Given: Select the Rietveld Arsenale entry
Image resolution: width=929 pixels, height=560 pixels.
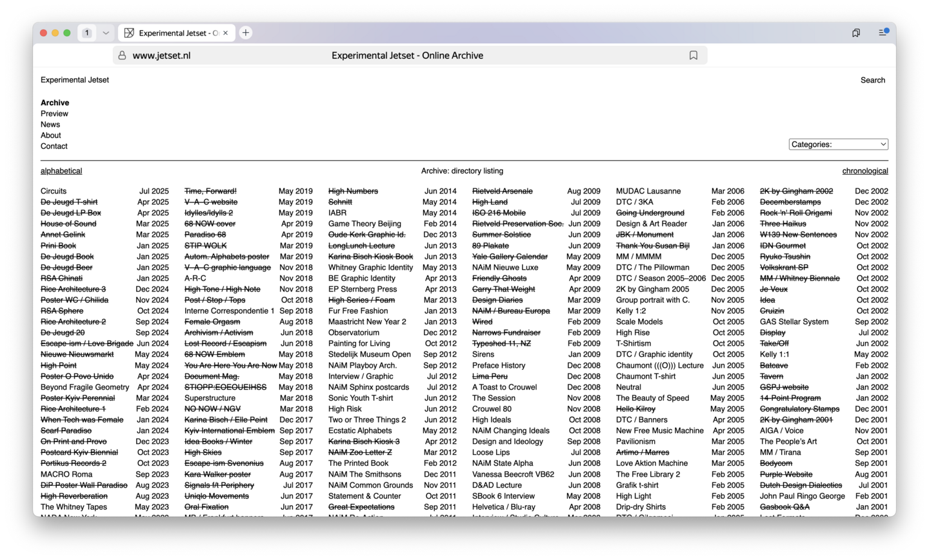Looking at the screenshot, I should coord(503,191).
